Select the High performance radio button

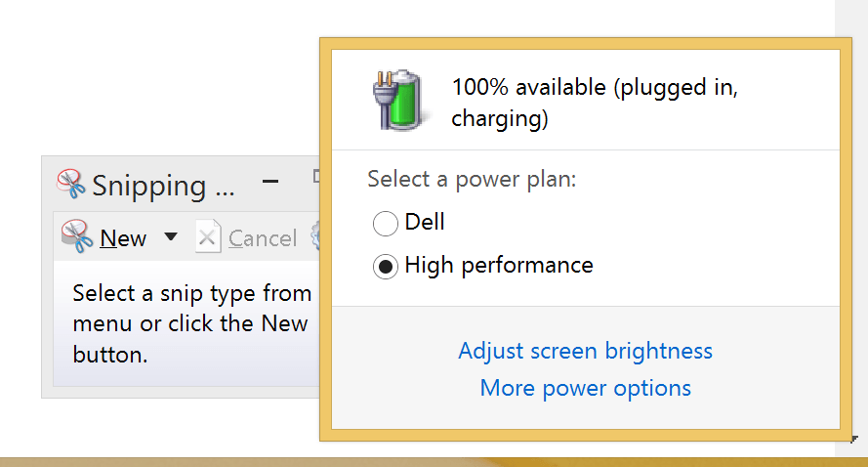[386, 267]
